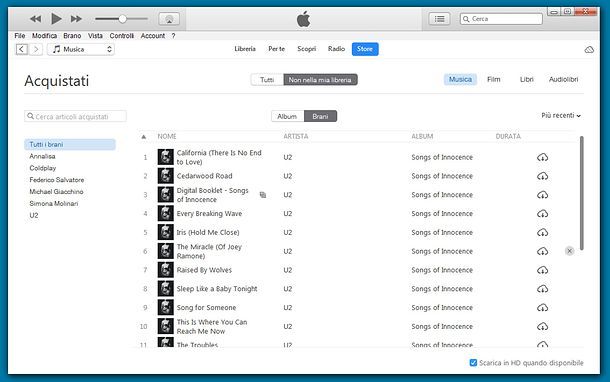Click the Cedarwood Road album artwork thumbnail
The image size is (610, 382).
point(165,176)
